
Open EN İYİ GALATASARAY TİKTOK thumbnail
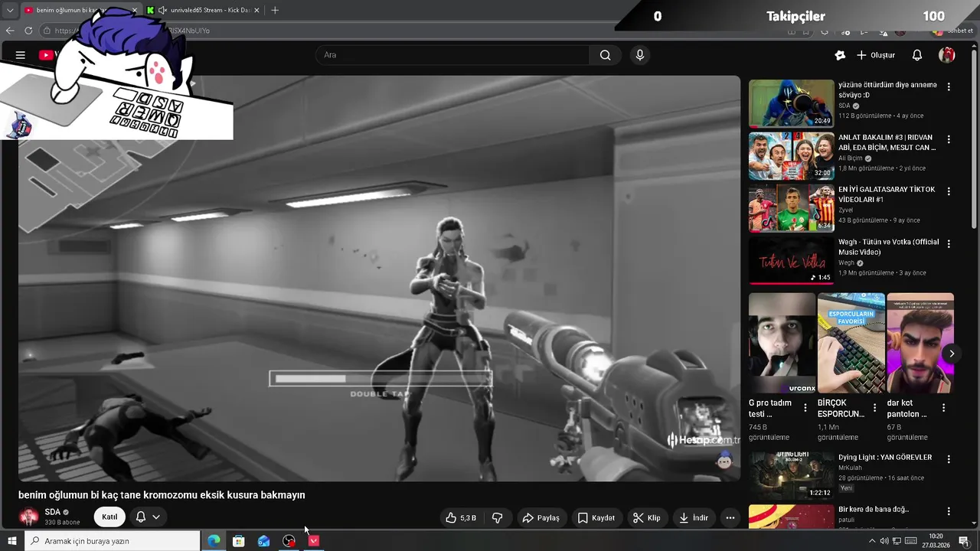click(x=791, y=208)
